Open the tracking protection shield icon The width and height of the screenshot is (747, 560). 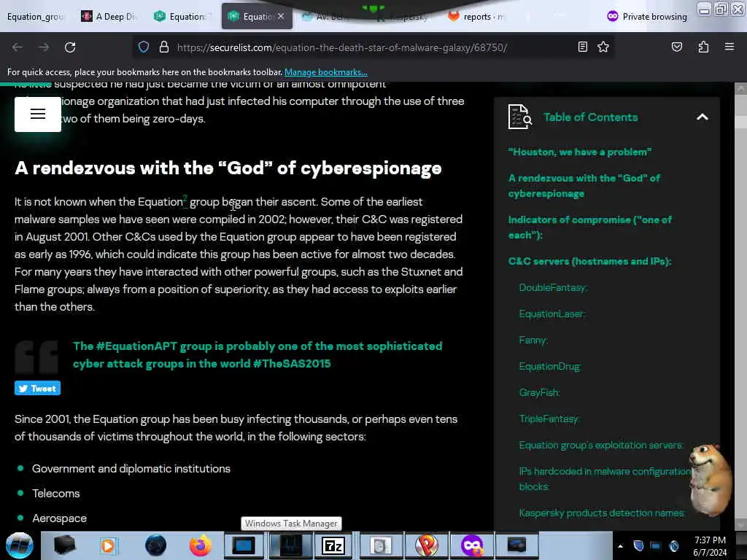tap(144, 47)
